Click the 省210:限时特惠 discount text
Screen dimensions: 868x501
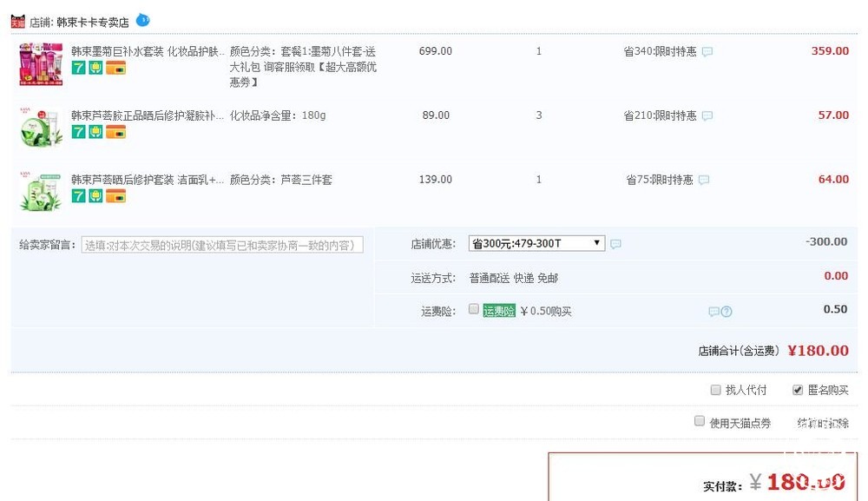660,115
